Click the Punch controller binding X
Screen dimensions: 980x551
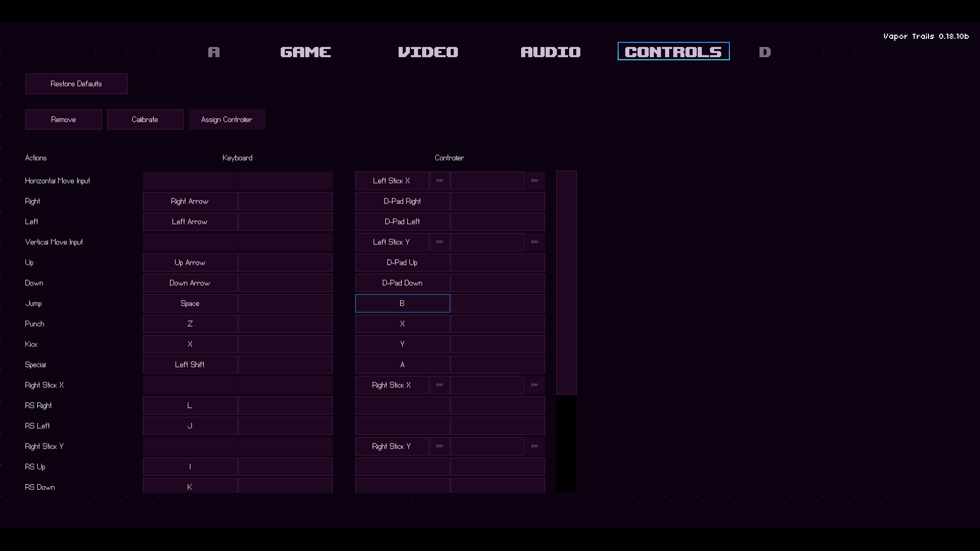pyautogui.click(x=402, y=323)
